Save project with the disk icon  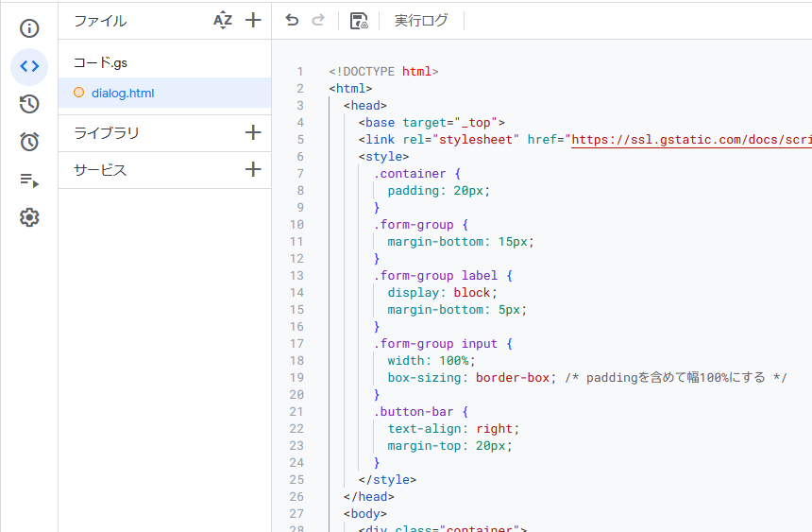point(359,21)
